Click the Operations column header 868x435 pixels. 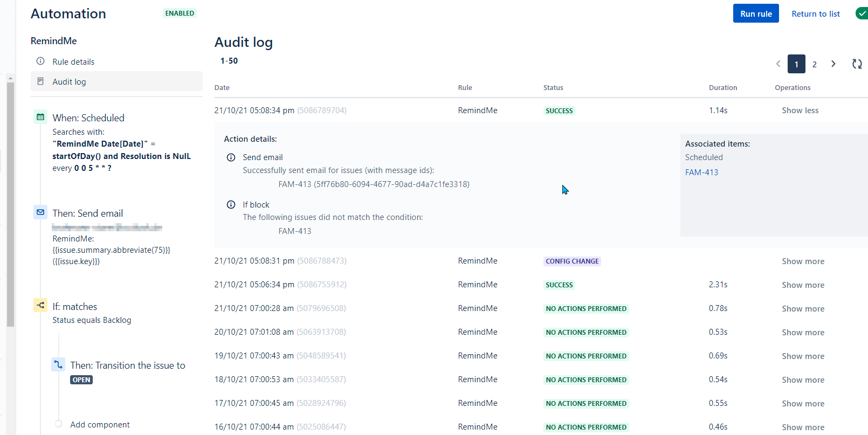(793, 88)
